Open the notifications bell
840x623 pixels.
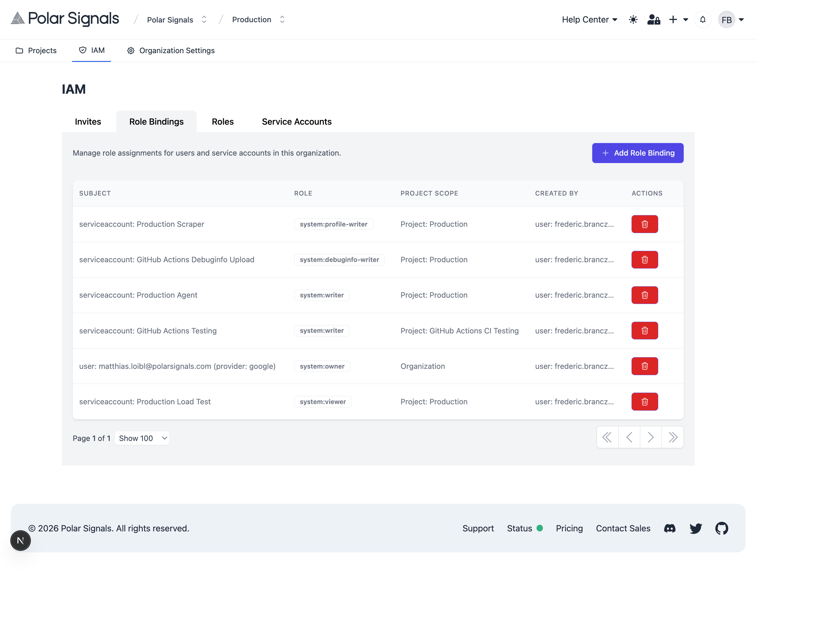[702, 19]
